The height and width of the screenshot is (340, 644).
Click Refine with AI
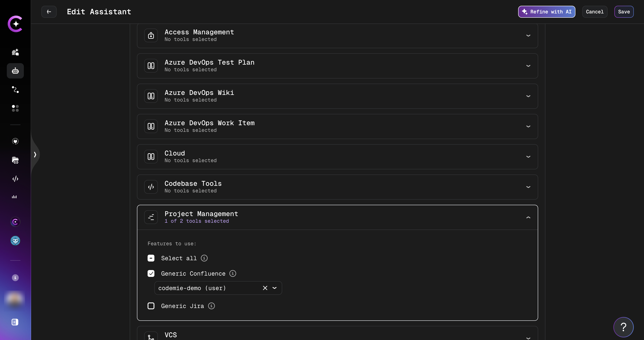pyautogui.click(x=546, y=12)
